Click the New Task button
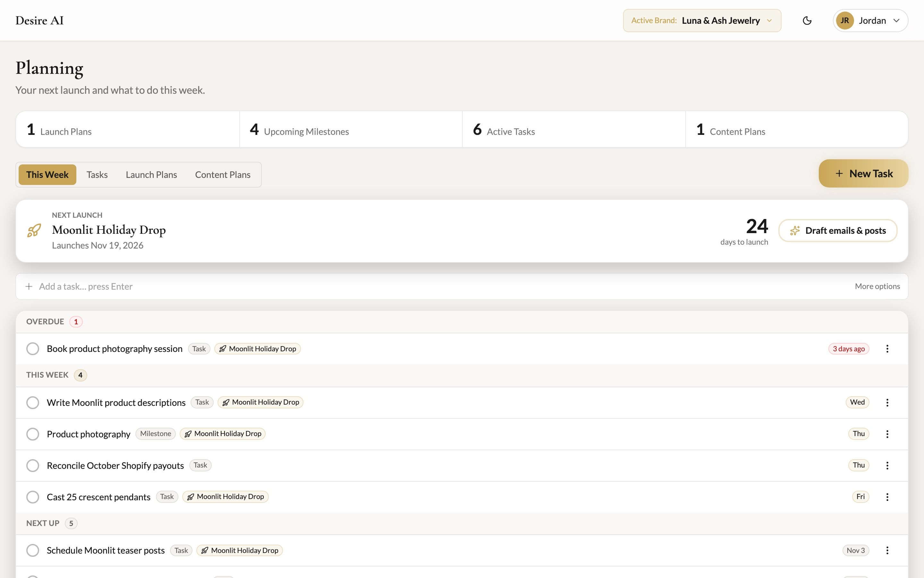924x578 pixels. click(x=863, y=173)
